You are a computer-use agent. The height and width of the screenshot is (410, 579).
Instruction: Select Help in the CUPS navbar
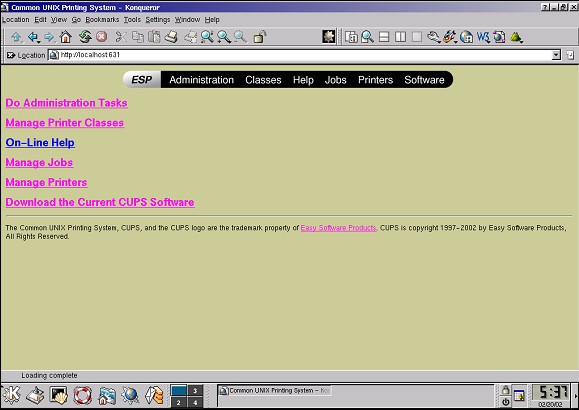(303, 80)
